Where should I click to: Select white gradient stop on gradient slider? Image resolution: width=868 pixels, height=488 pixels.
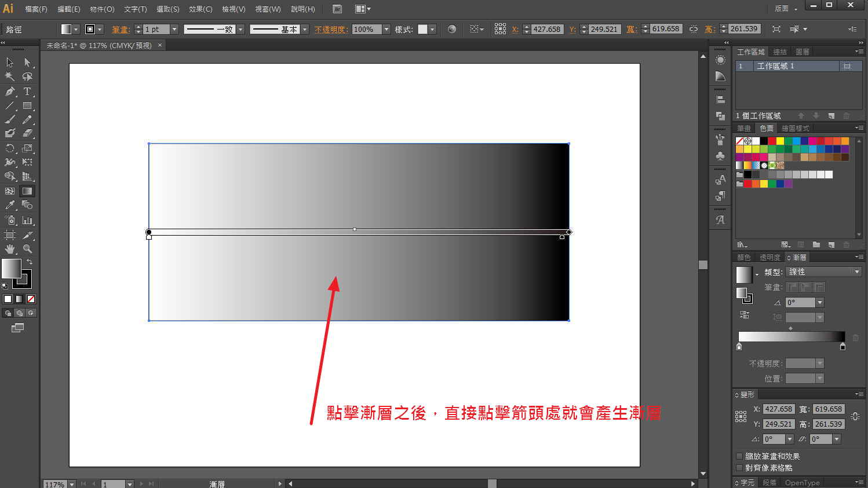click(x=739, y=346)
